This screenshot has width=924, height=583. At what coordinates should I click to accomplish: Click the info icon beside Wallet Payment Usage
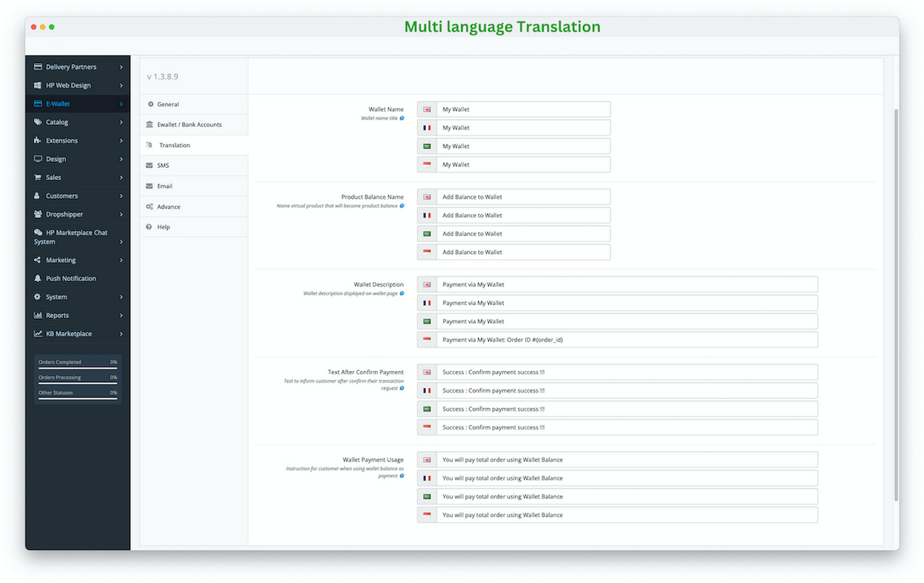[401, 476]
